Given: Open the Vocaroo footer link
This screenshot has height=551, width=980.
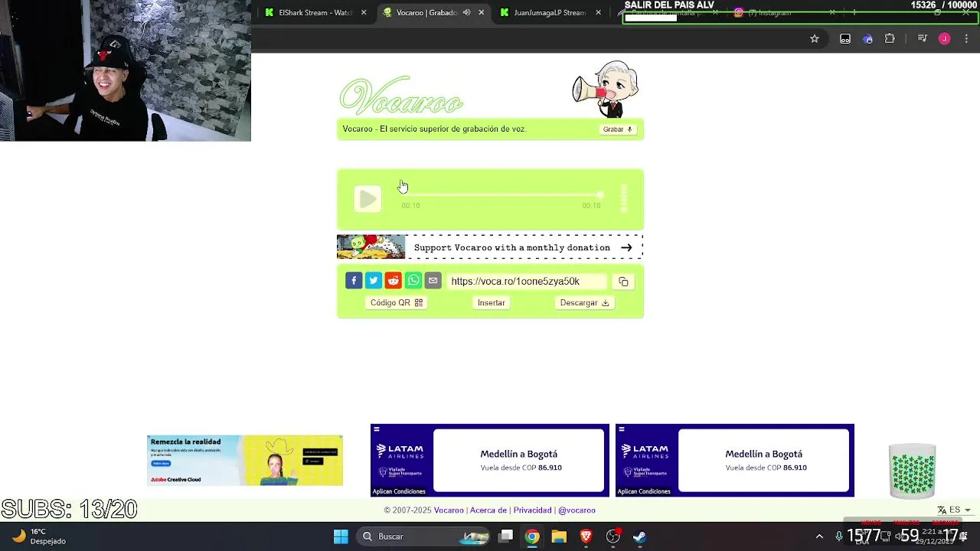Looking at the screenshot, I should 449,510.
